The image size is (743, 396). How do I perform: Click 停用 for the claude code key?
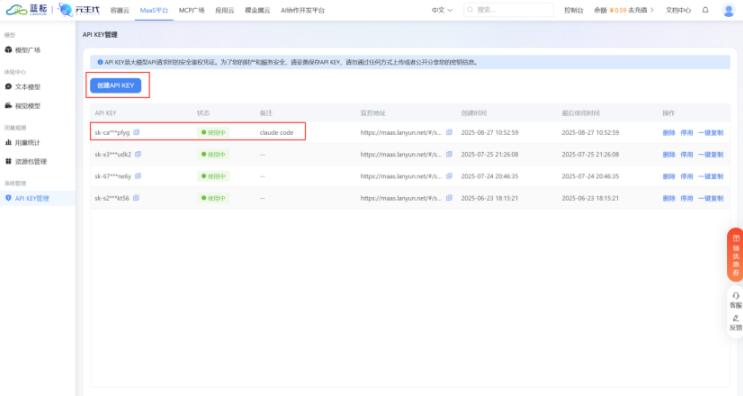tap(687, 133)
